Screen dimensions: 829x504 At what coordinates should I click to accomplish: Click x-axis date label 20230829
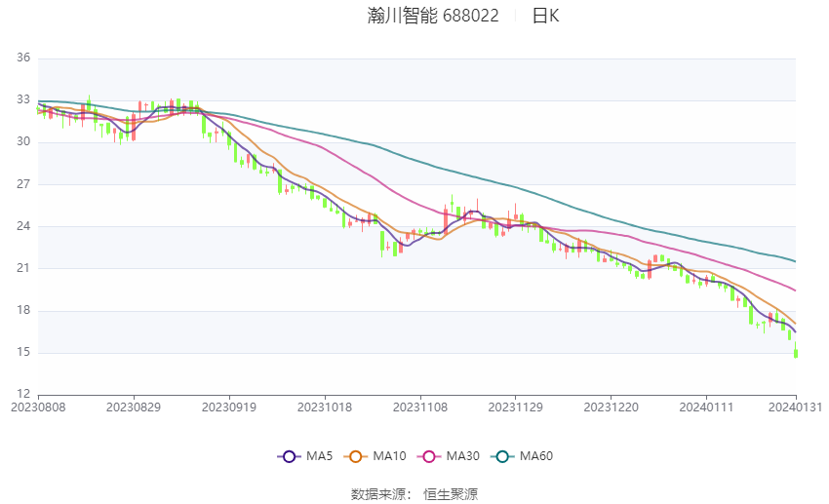(x=134, y=407)
